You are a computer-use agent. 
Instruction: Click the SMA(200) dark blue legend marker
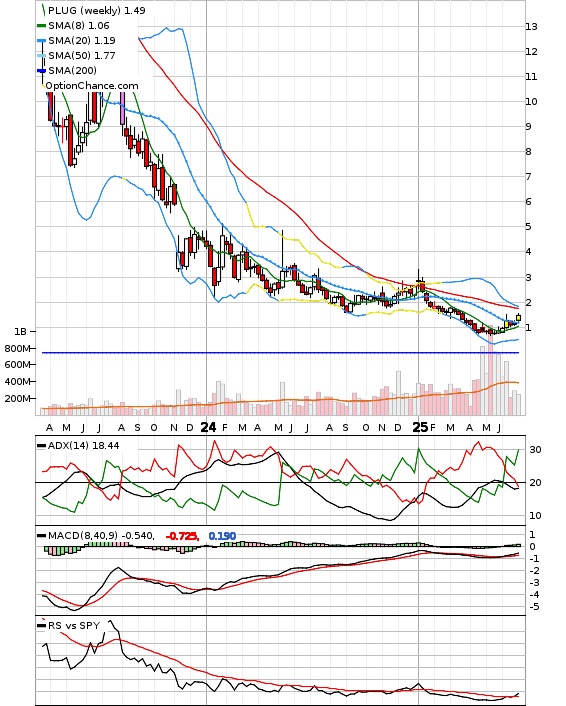41,70
